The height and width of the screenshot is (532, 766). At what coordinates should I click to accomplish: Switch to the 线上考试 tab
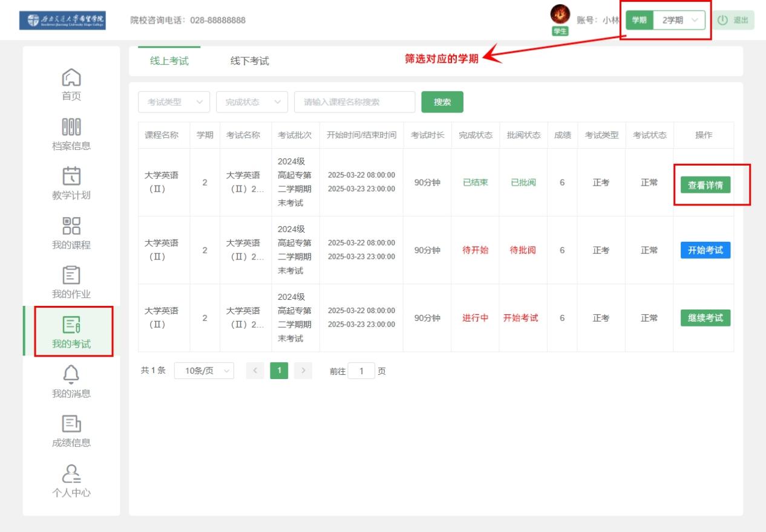pyautogui.click(x=169, y=61)
